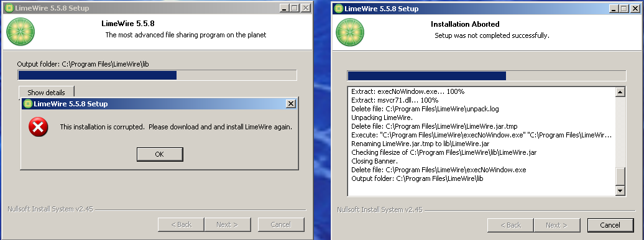Click 'Installation Aborted' heading
Screen dimensions: 644x240
click(x=465, y=24)
